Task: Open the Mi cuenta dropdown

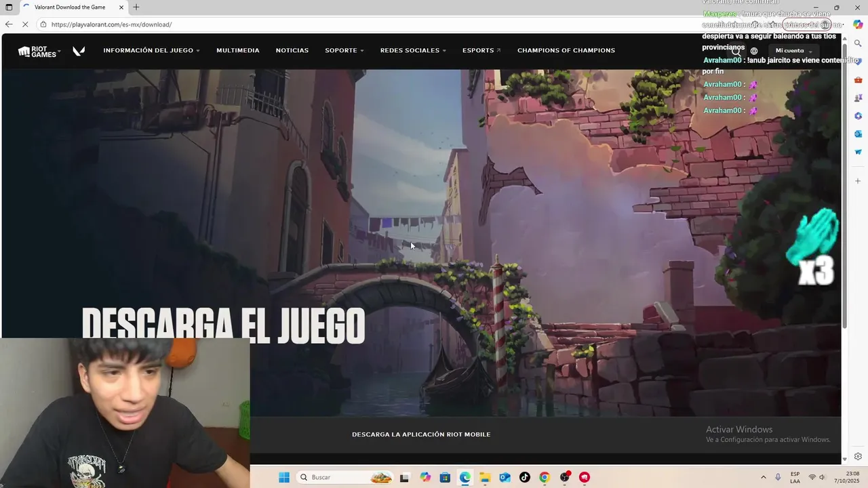Action: click(x=793, y=51)
